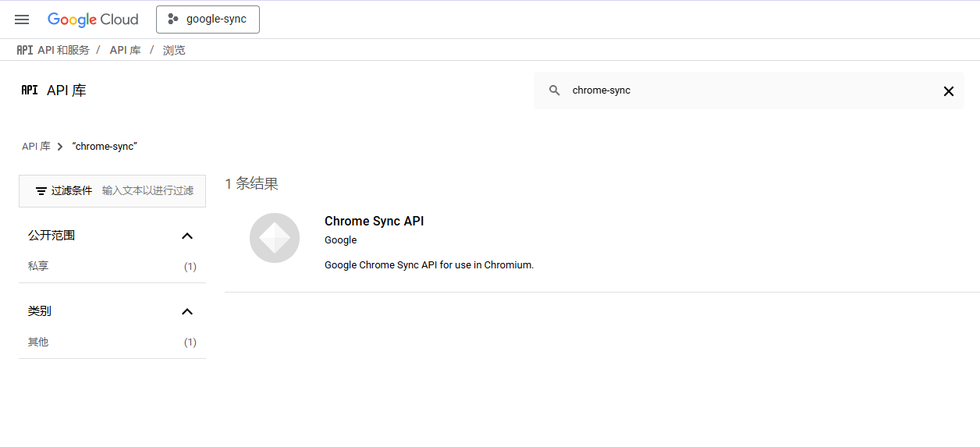
Task: Focus the filter text input
Action: coord(148,190)
